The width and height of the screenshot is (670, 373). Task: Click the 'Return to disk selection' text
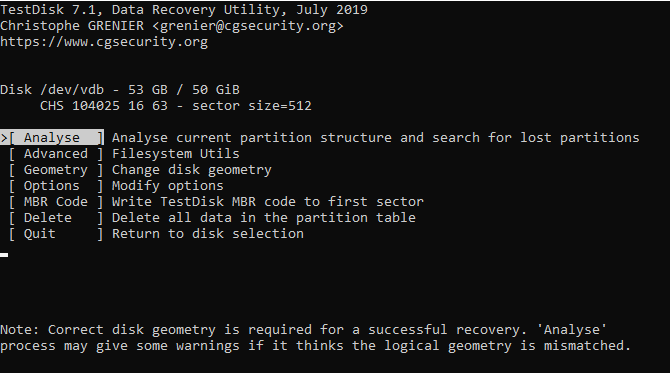(x=208, y=234)
